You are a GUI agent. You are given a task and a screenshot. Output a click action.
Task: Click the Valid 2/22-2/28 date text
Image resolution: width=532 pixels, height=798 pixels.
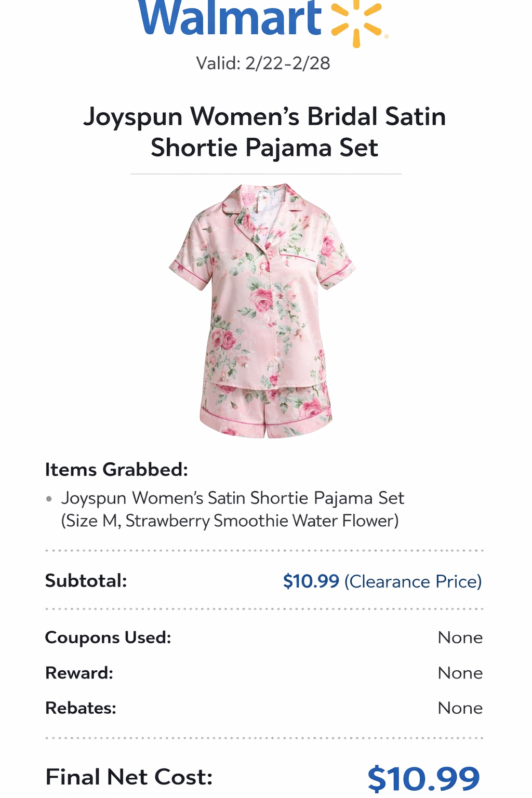click(263, 63)
